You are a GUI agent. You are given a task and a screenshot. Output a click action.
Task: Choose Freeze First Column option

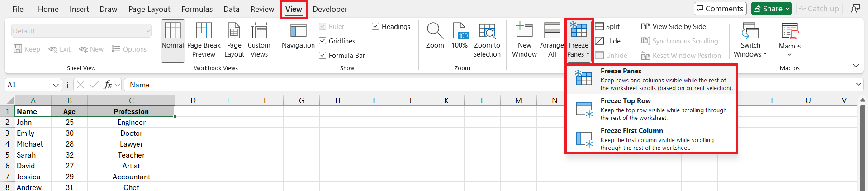[651, 139]
